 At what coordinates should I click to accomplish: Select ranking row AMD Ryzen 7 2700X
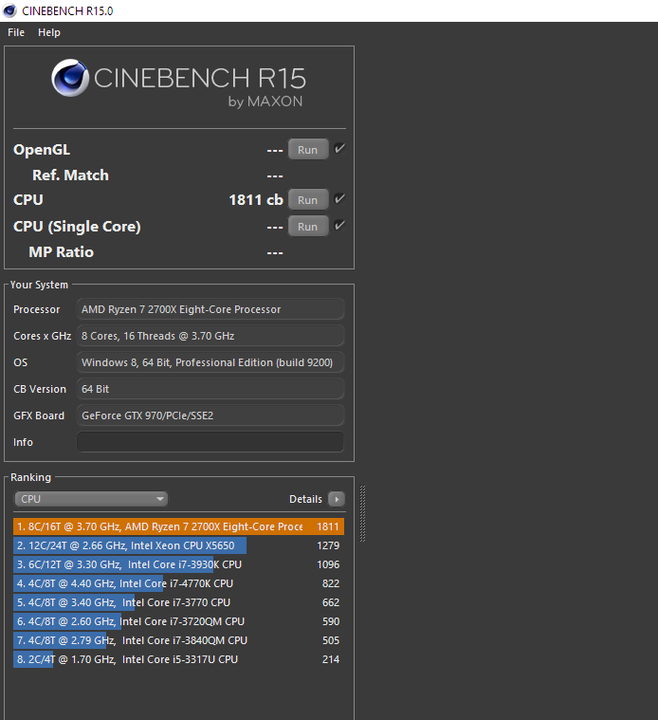tap(179, 527)
